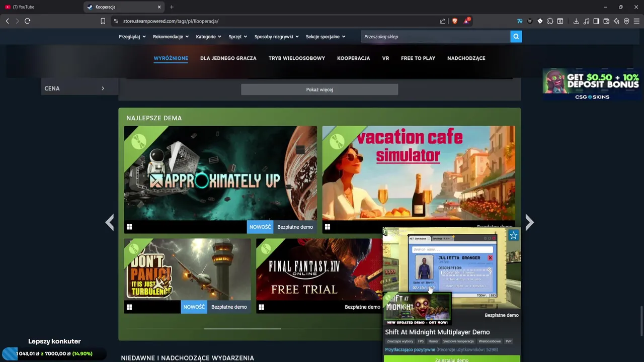Share this page via share icon
The width and height of the screenshot is (644, 362).
point(443,21)
